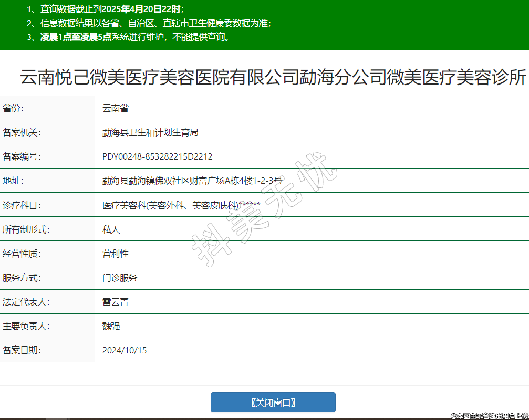Click the record number PDY00248-853282215D2212

[157, 157]
